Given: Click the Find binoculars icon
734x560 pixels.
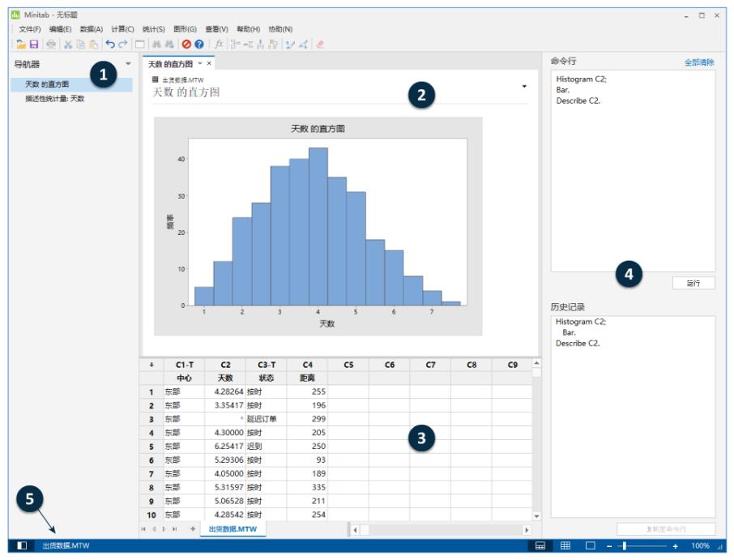Looking at the screenshot, I should coord(157,44).
